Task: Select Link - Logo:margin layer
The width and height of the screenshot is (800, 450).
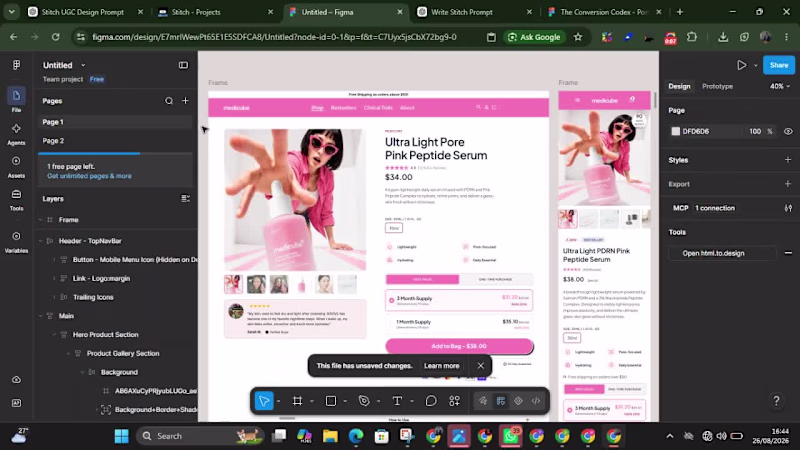Action: 101,279
